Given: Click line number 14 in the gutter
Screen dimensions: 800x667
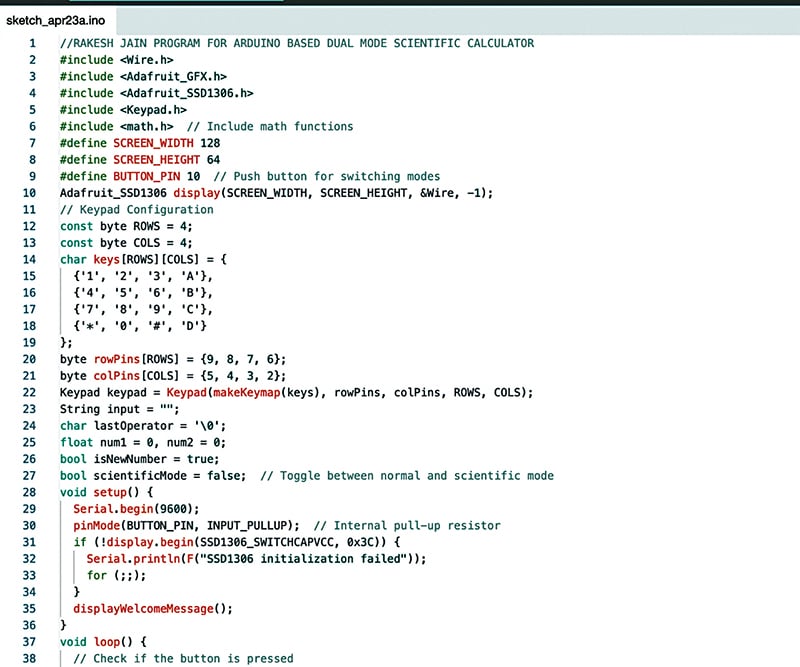Looking at the screenshot, I should (x=30, y=259).
